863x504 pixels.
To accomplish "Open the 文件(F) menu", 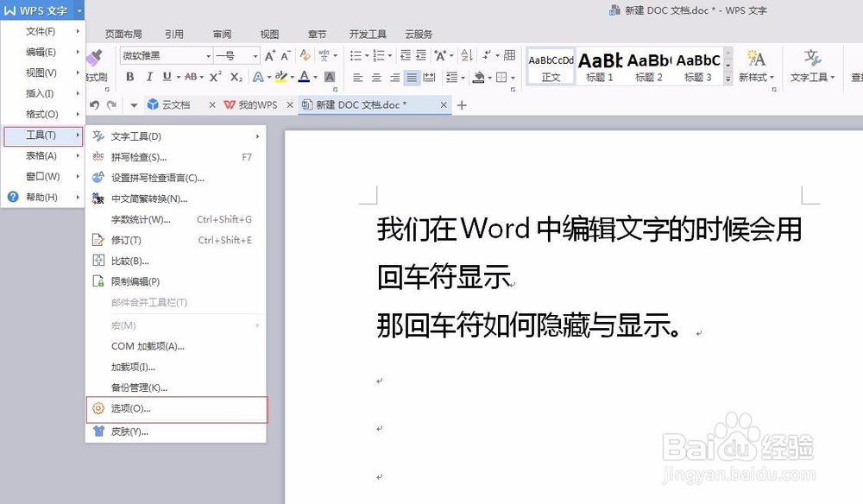I will tap(42, 31).
